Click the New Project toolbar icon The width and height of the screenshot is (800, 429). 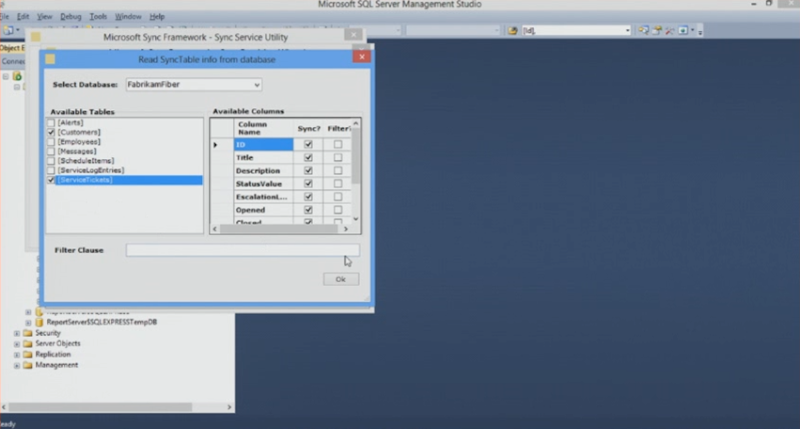(8, 31)
